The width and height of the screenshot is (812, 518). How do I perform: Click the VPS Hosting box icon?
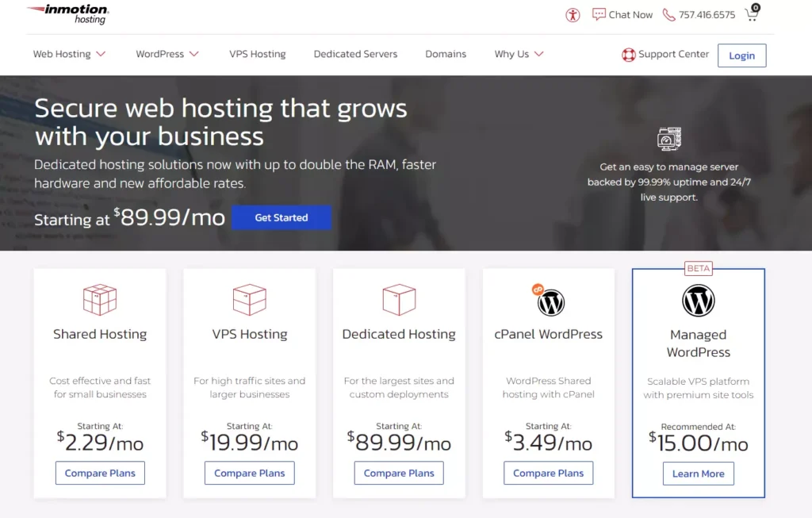click(250, 299)
